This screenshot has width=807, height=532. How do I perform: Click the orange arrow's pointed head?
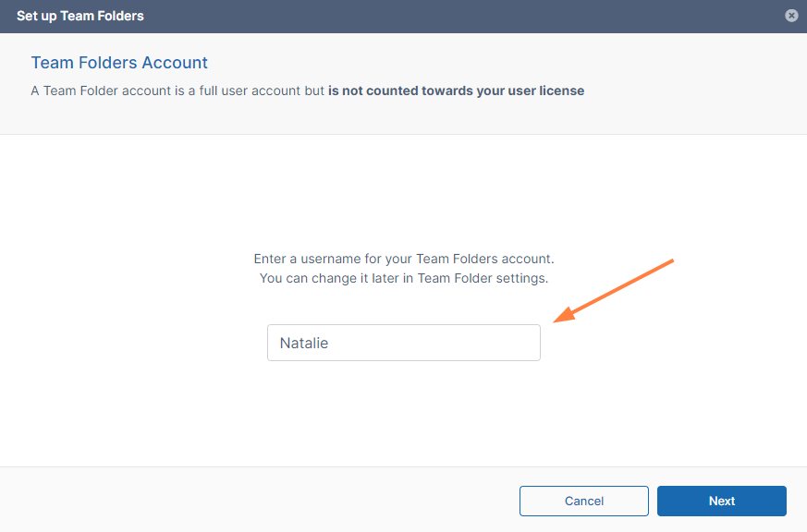coord(559,320)
